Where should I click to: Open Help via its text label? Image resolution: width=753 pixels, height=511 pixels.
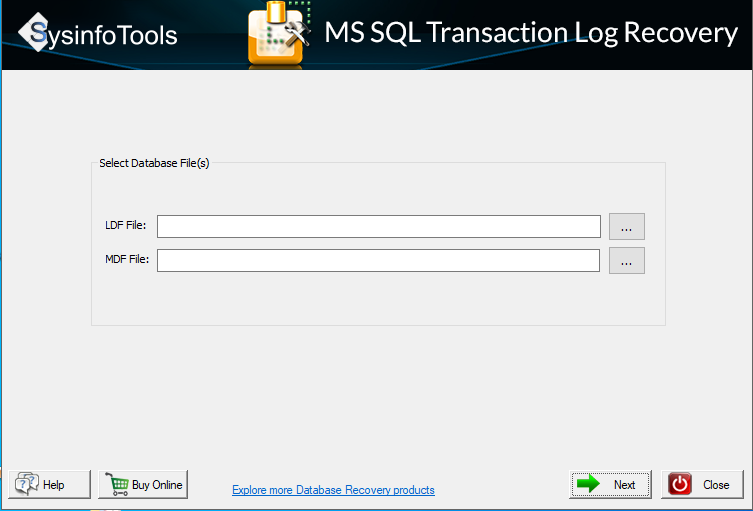[x=54, y=485]
